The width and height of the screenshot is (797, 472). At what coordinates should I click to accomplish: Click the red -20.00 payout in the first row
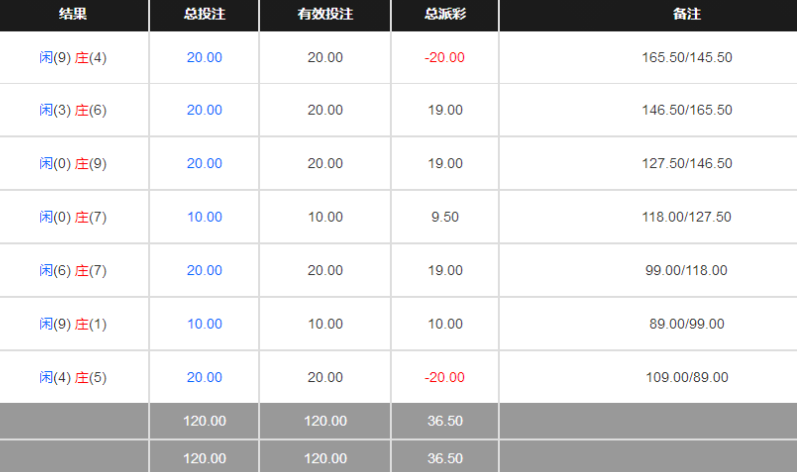pos(445,57)
